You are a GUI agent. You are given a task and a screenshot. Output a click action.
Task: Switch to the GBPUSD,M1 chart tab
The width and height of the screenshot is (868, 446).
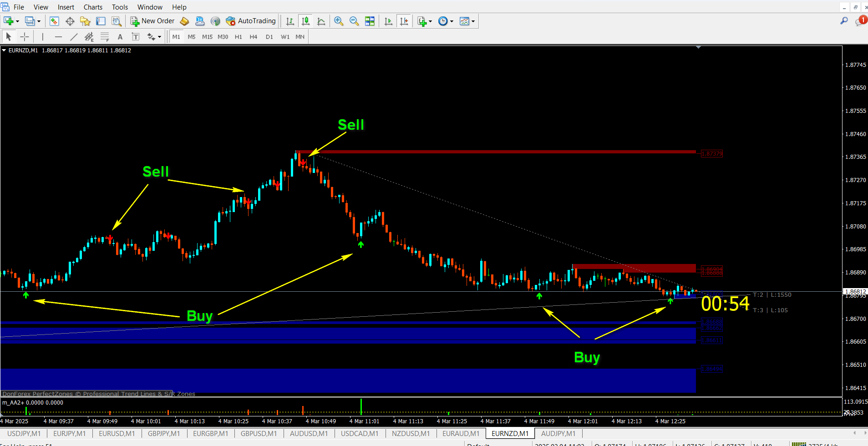point(259,433)
